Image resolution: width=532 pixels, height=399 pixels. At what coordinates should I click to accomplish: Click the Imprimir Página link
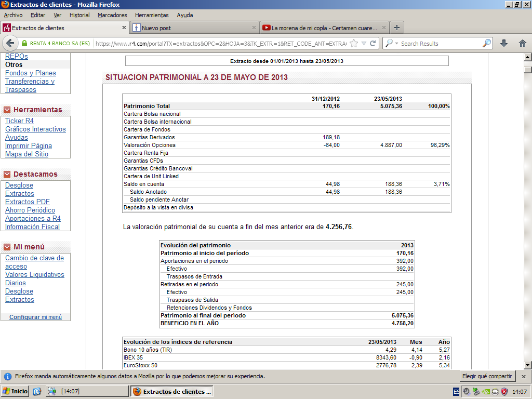(29, 146)
